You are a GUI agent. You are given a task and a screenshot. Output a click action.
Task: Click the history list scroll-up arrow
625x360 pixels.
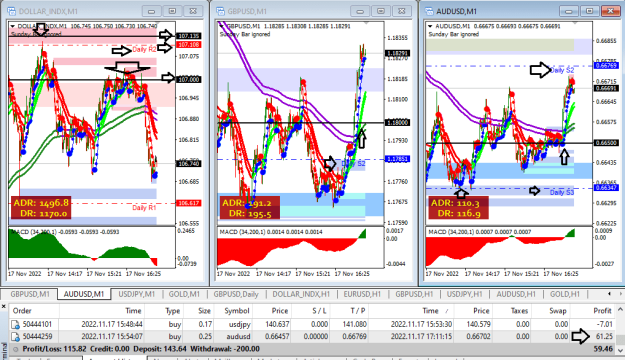click(x=620, y=309)
